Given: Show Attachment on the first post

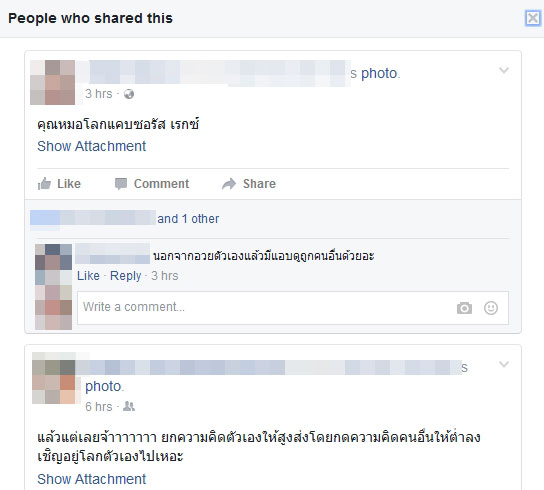Looking at the screenshot, I should click(x=92, y=146).
